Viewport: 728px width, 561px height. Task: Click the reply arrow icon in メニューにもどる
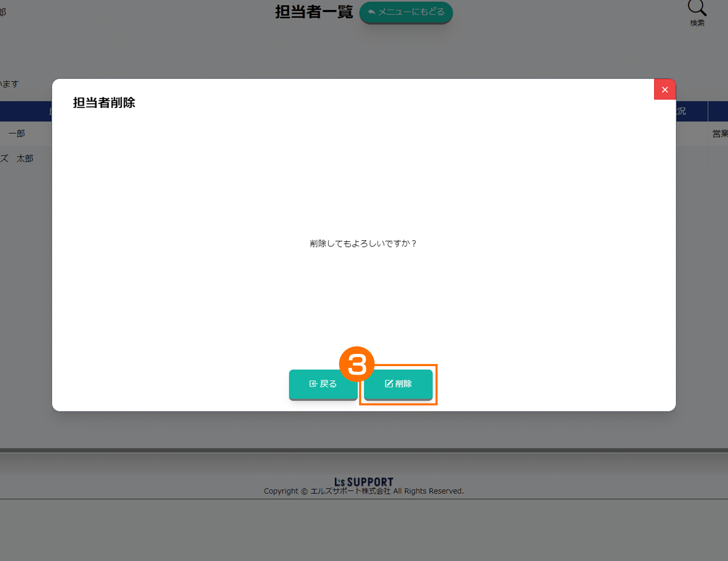(371, 12)
